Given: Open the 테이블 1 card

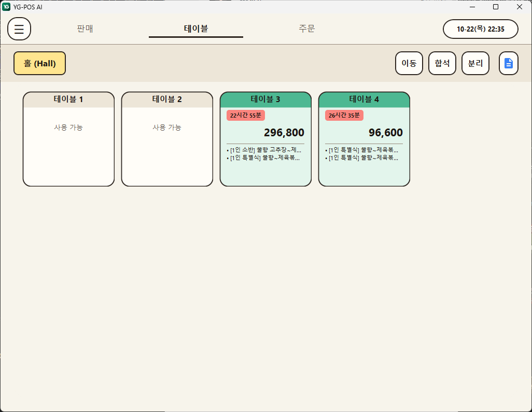Looking at the screenshot, I should pyautogui.click(x=68, y=139).
